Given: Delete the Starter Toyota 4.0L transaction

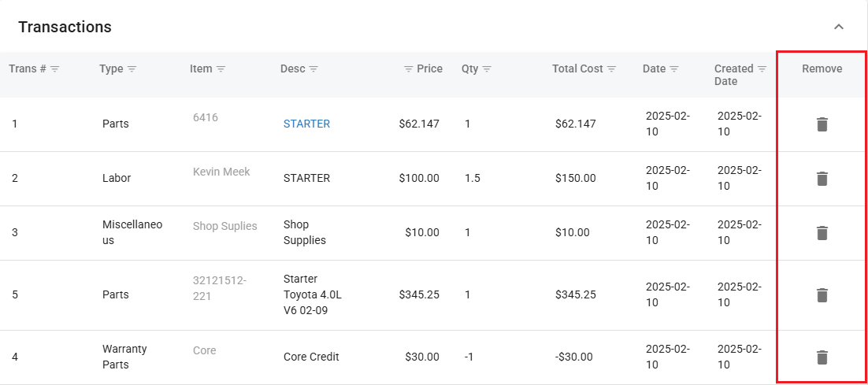Looking at the screenshot, I should click(x=822, y=295).
